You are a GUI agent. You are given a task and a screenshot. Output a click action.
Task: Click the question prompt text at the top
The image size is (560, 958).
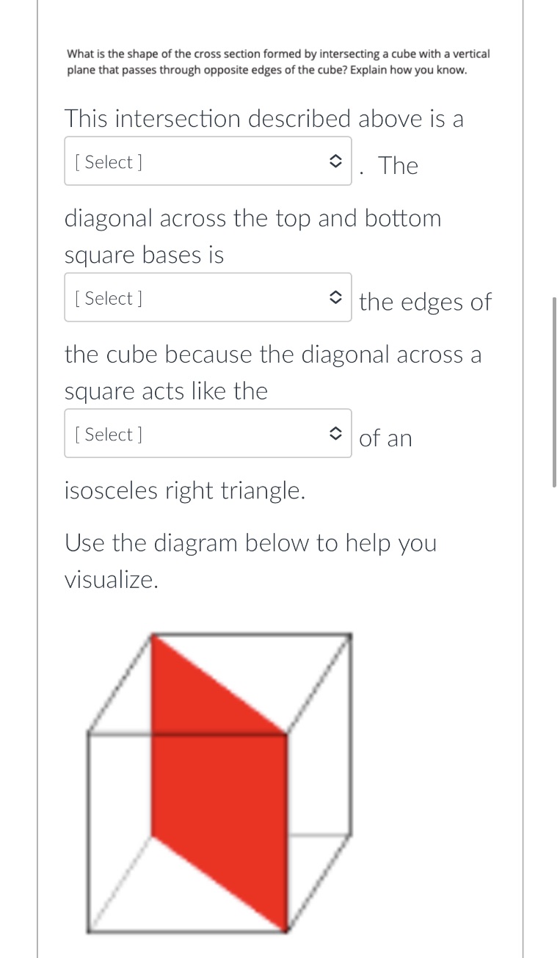[x=277, y=61]
